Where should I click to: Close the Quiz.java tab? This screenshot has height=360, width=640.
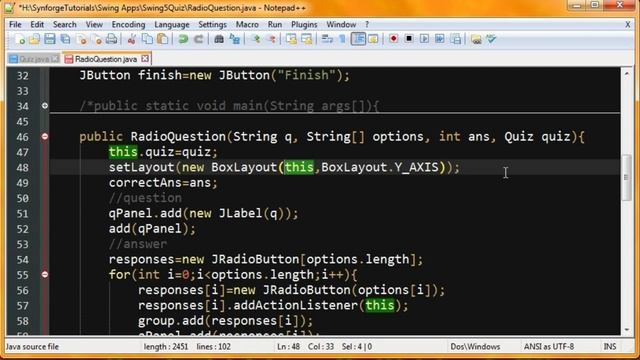[x=55, y=59]
